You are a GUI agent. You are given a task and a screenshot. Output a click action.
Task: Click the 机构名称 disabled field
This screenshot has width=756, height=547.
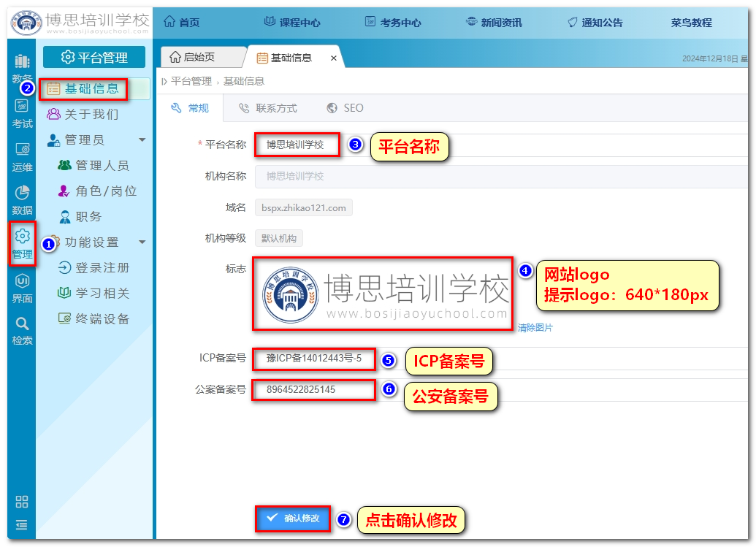click(x=501, y=176)
